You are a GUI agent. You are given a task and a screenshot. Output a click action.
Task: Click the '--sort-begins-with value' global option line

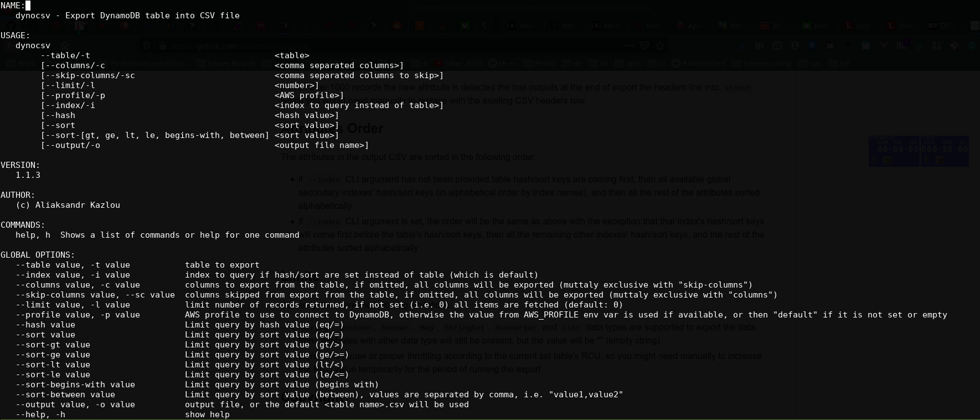(75, 385)
